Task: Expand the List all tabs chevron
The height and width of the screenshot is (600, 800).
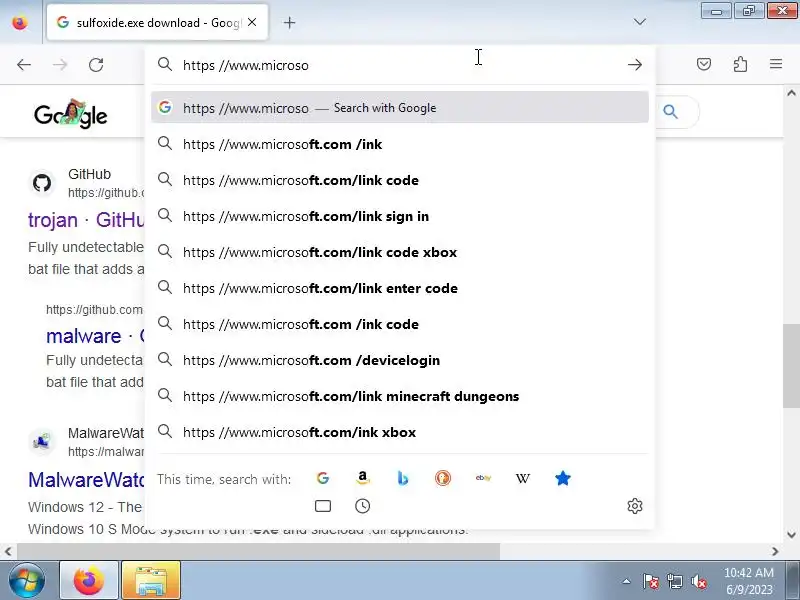Action: (x=639, y=22)
